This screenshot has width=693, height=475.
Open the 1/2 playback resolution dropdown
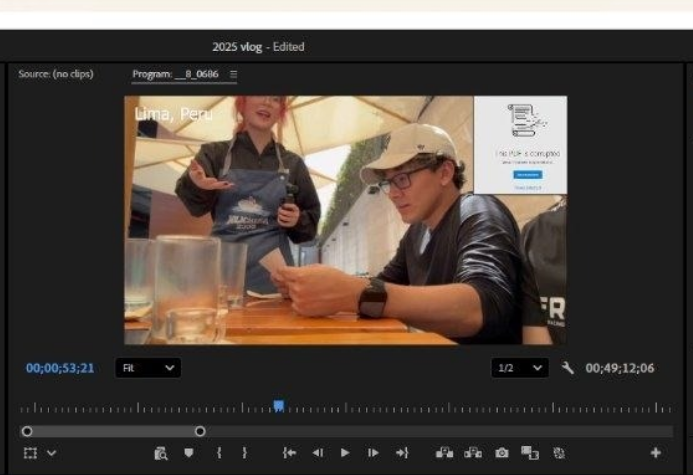point(520,368)
